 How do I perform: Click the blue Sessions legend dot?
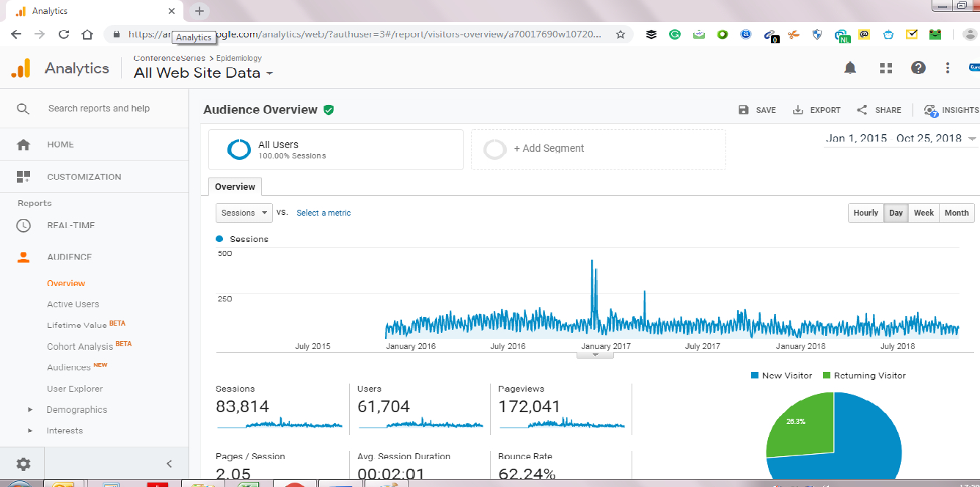(x=219, y=239)
